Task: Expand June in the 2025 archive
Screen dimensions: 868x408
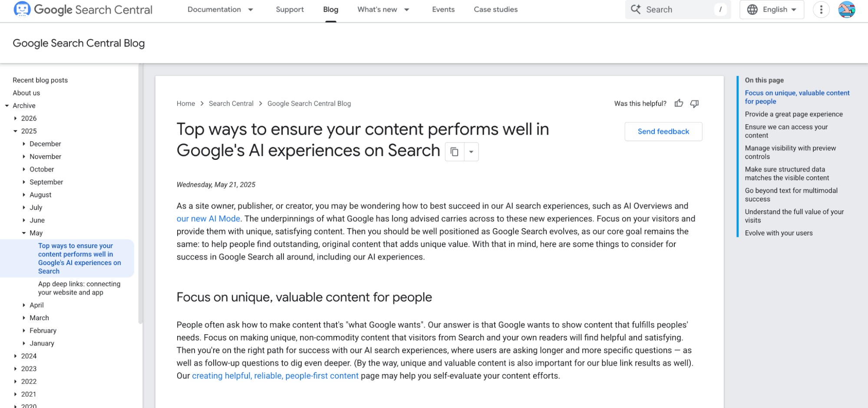Action: [24, 220]
